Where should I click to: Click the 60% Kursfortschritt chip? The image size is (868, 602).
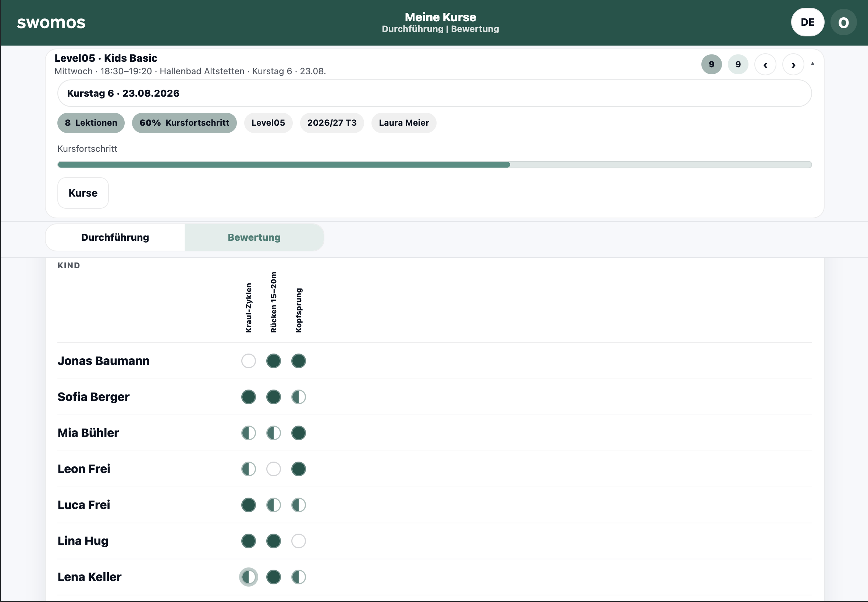(184, 123)
